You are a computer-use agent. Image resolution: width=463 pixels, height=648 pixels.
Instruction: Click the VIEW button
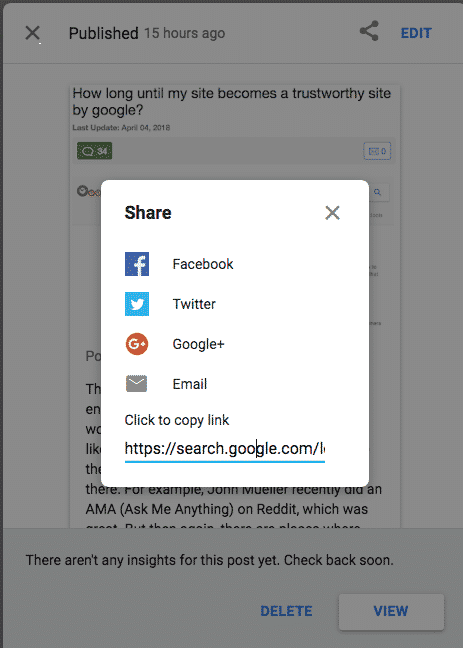click(x=391, y=611)
